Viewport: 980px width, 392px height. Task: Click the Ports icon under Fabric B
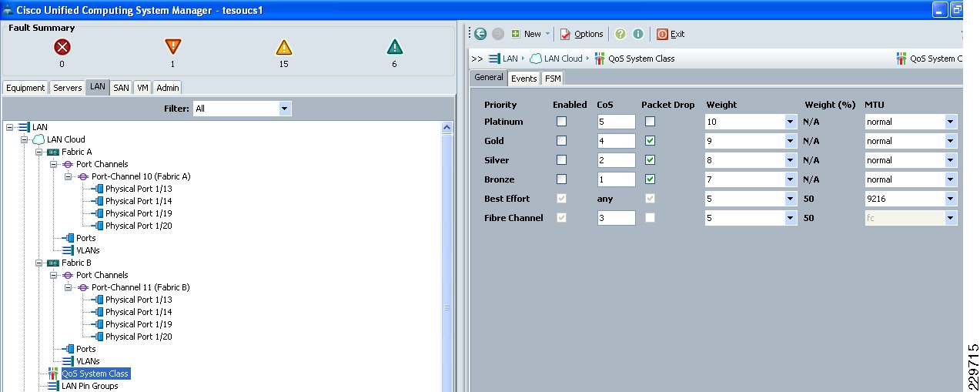(x=68, y=349)
